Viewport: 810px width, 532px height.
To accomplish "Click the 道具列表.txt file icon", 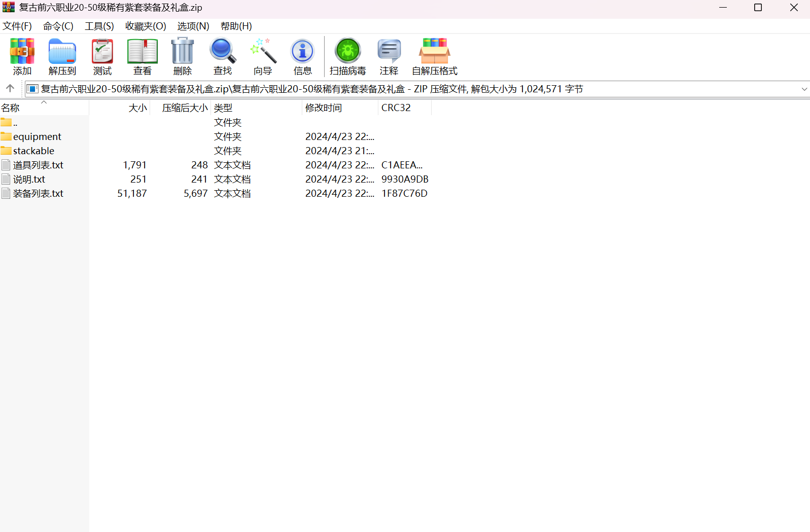I will 6,165.
